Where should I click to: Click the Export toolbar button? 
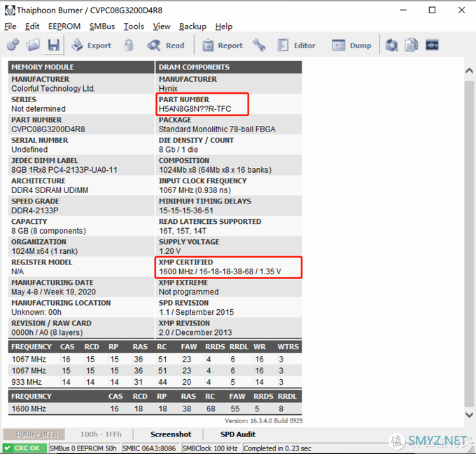(91, 45)
